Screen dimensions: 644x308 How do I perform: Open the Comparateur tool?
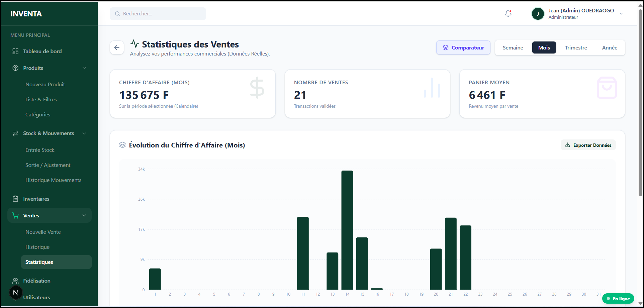[463, 48]
